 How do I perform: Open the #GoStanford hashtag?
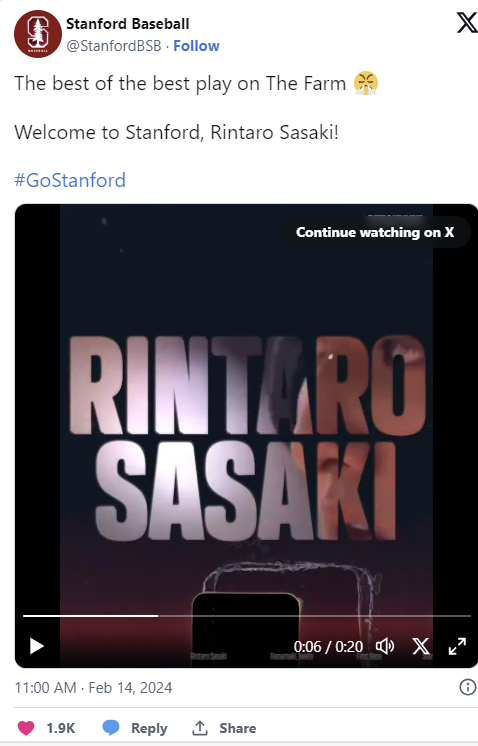click(x=70, y=180)
